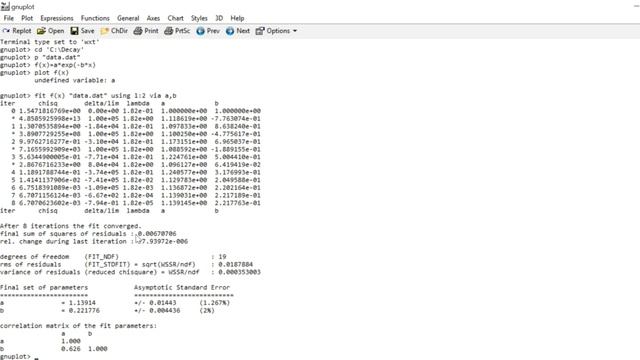This screenshot has height=360, width=640.
Task: Open the Plot menu
Action: click(x=27, y=18)
